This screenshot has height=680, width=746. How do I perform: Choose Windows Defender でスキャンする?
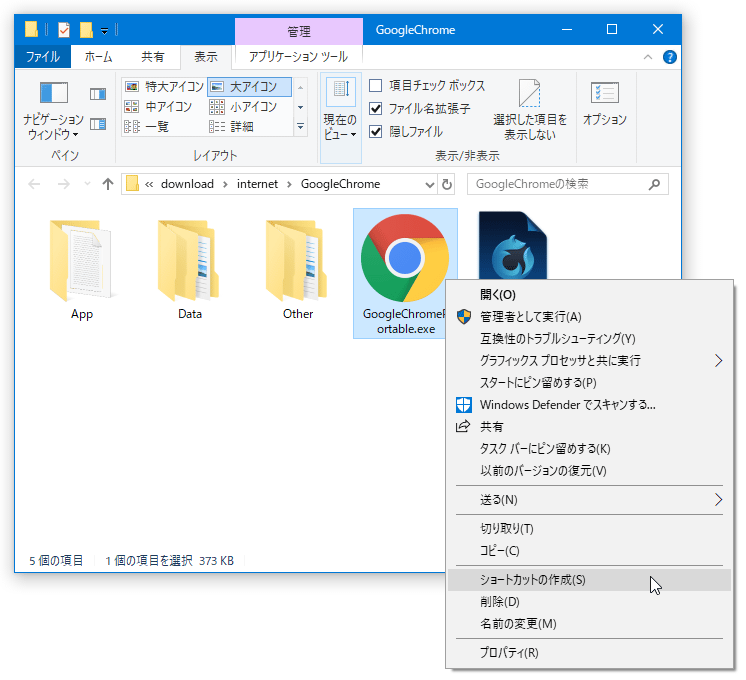pyautogui.click(x=589, y=404)
